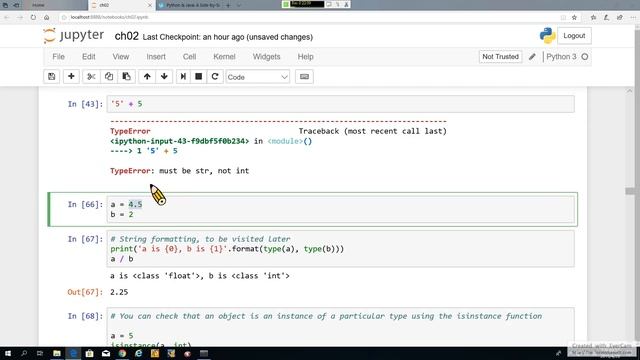Open the Cell menu

(x=189, y=57)
